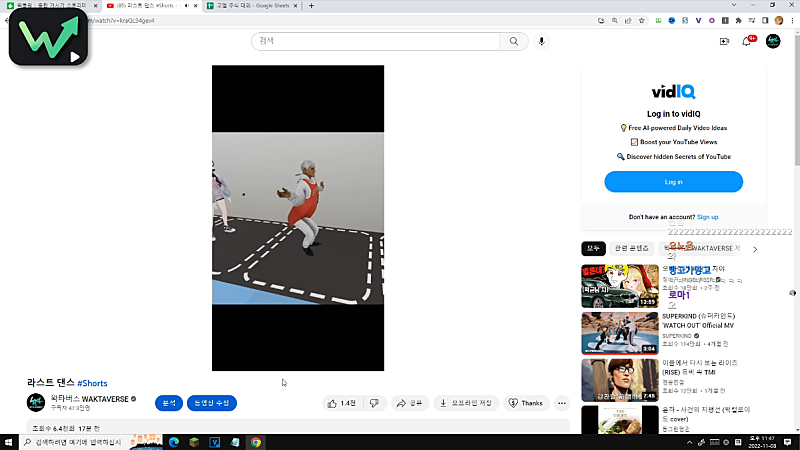Open the YouTube notifications bell
Image resolution: width=800 pixels, height=450 pixels.
pyautogui.click(x=746, y=41)
